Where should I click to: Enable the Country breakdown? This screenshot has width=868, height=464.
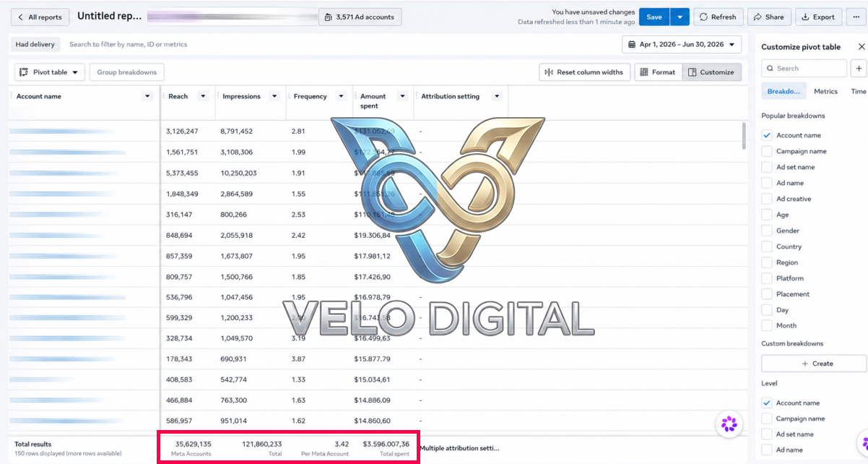[767, 246]
